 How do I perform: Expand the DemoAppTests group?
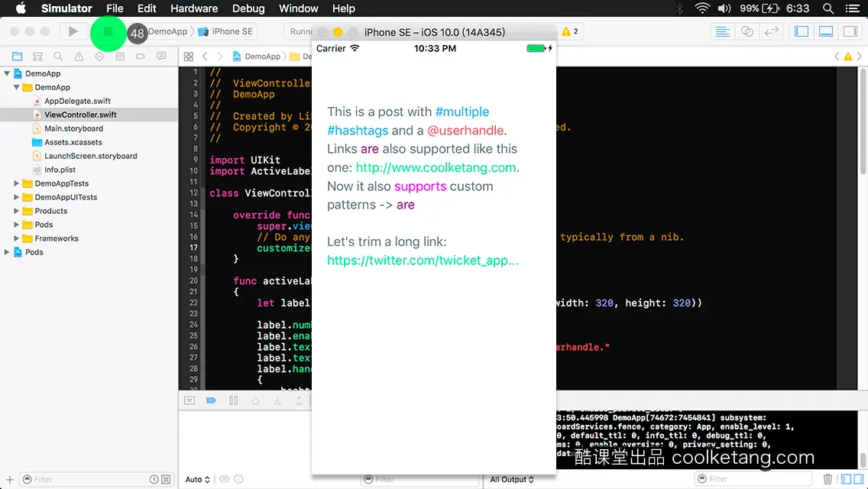(x=17, y=183)
